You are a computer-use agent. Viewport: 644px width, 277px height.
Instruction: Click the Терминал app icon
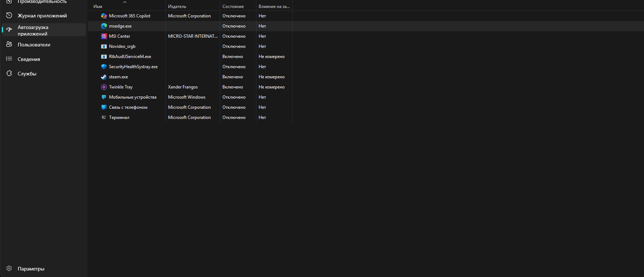click(x=104, y=117)
